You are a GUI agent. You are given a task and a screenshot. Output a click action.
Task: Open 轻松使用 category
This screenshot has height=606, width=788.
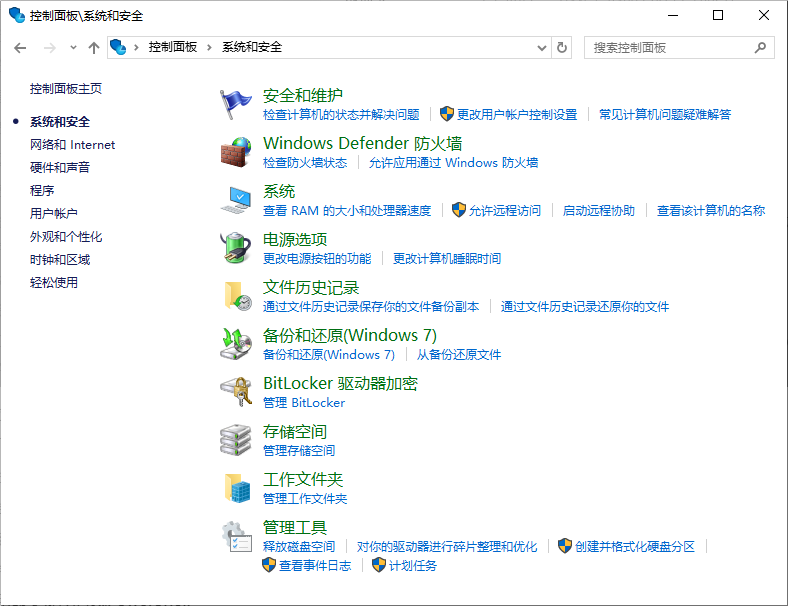[54, 283]
